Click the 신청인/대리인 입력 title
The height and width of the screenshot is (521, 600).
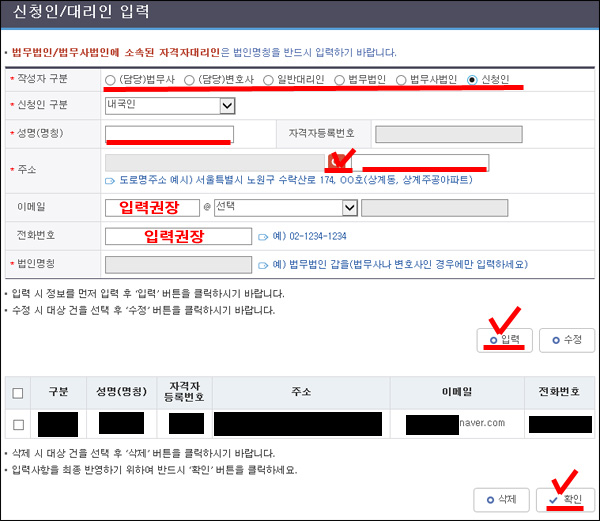point(81,11)
